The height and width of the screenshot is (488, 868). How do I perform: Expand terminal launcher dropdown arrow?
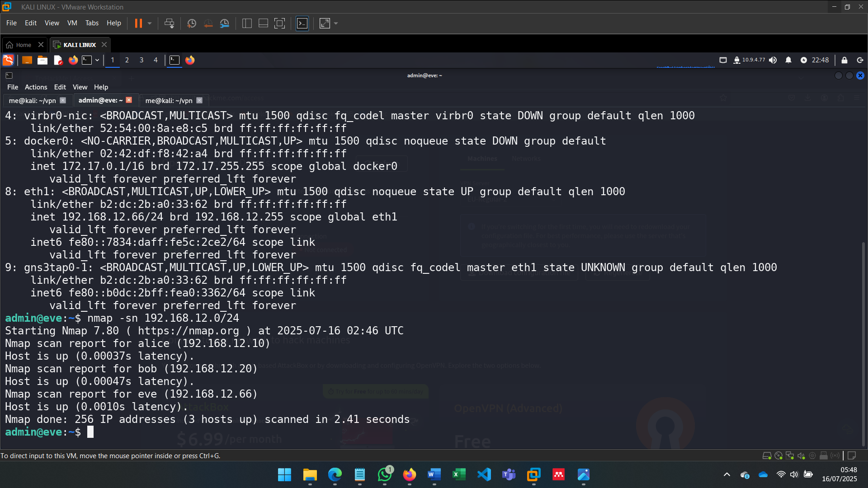point(97,60)
